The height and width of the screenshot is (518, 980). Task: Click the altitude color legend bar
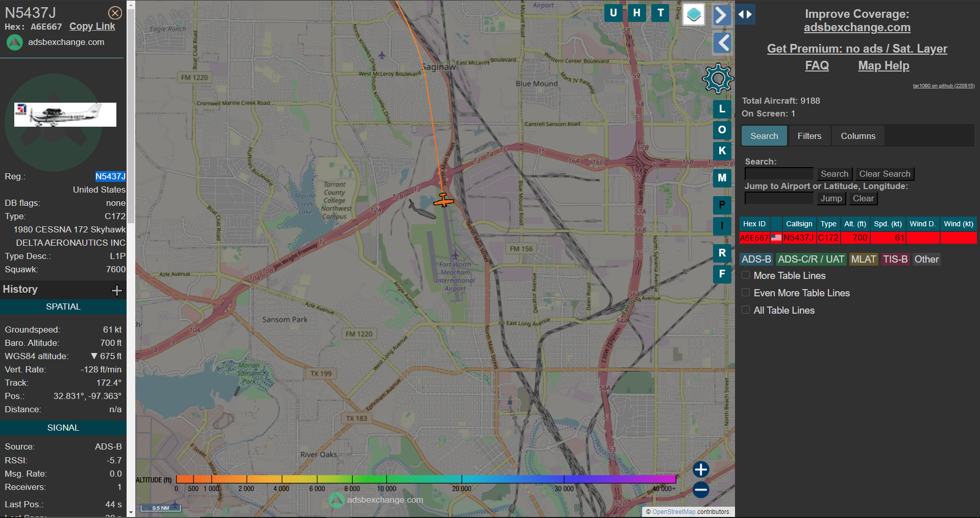click(x=426, y=479)
